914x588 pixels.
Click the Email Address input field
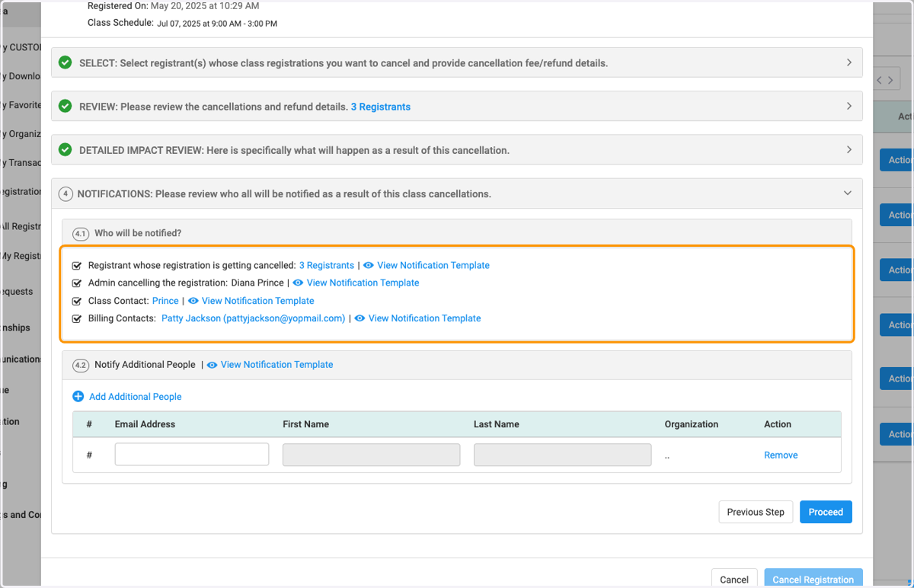click(x=192, y=454)
